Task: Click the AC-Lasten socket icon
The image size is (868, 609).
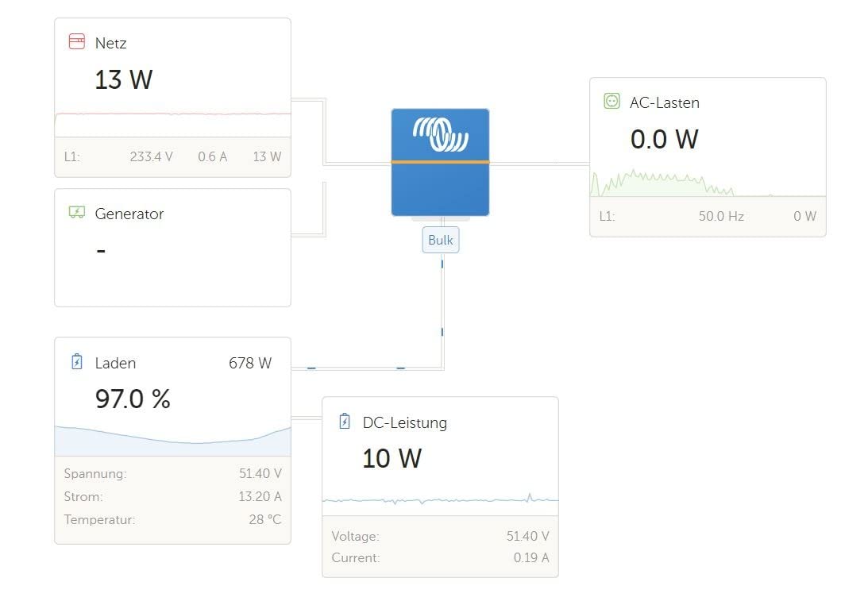Action: click(611, 102)
